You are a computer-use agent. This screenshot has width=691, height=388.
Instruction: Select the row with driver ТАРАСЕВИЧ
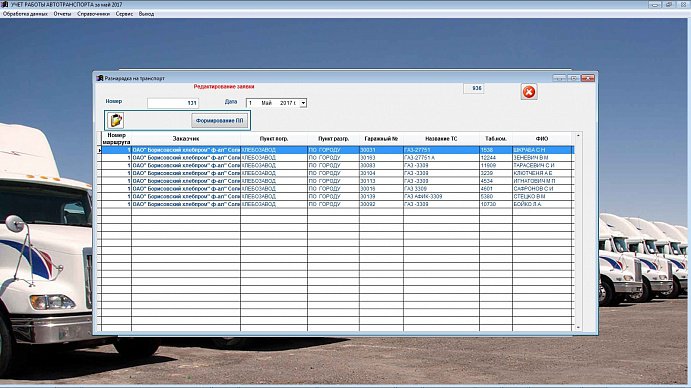click(337, 165)
